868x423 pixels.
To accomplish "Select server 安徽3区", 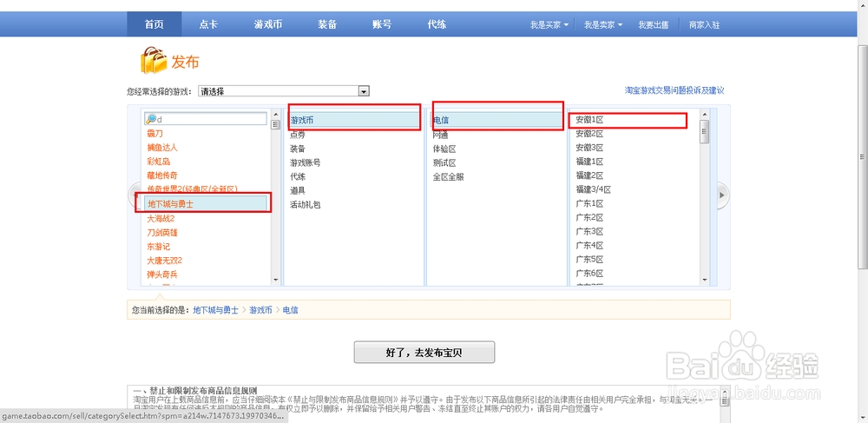I will point(589,148).
